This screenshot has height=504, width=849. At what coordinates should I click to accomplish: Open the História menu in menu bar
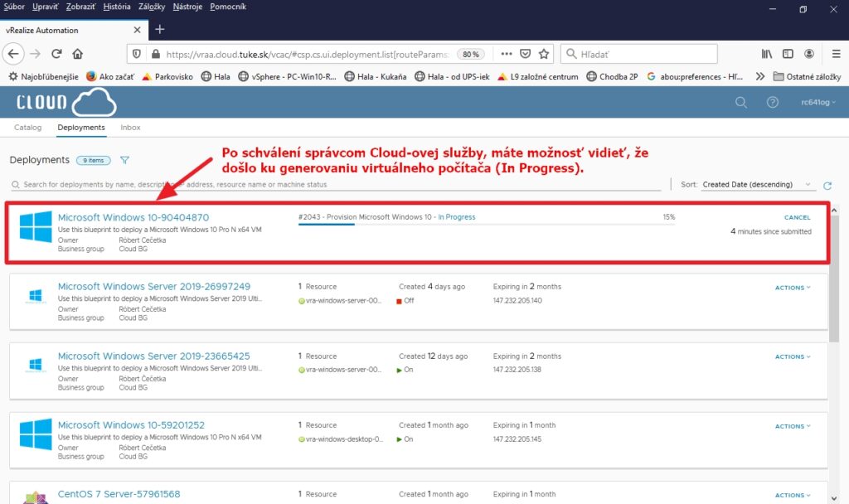pos(117,7)
